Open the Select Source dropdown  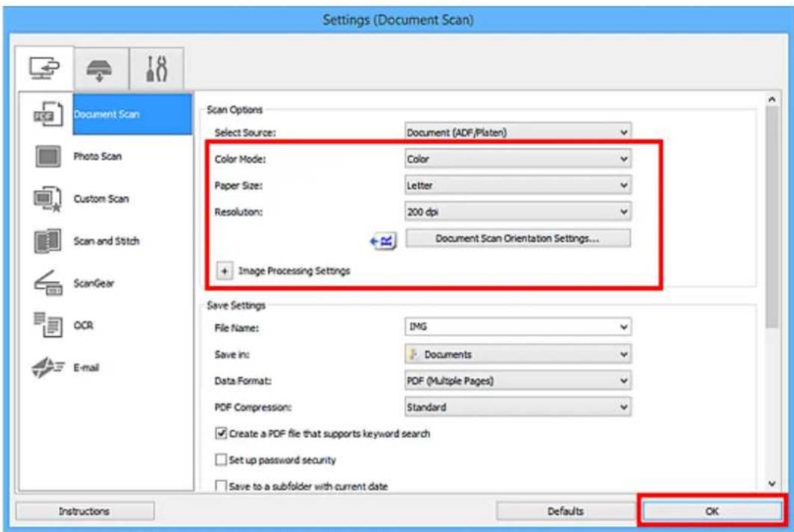tap(517, 132)
